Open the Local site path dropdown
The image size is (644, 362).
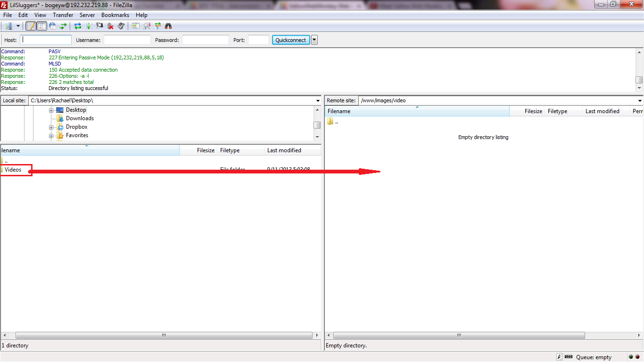(318, 100)
